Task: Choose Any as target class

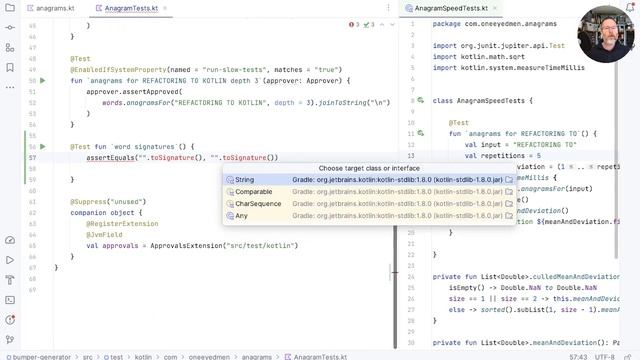Action: pyautogui.click(x=369, y=216)
